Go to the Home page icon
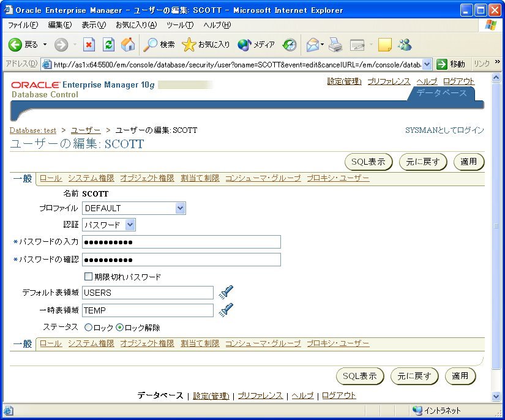505x420 pixels. (128, 45)
